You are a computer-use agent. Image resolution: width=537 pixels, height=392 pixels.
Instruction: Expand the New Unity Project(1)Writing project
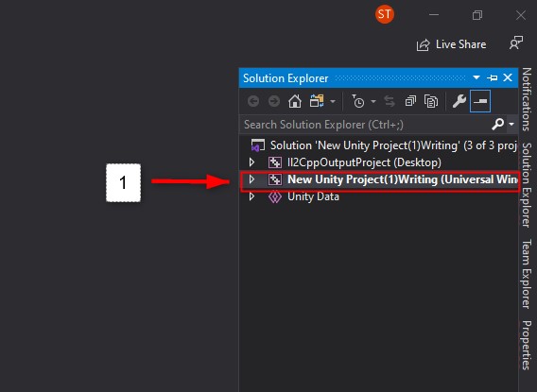click(252, 179)
